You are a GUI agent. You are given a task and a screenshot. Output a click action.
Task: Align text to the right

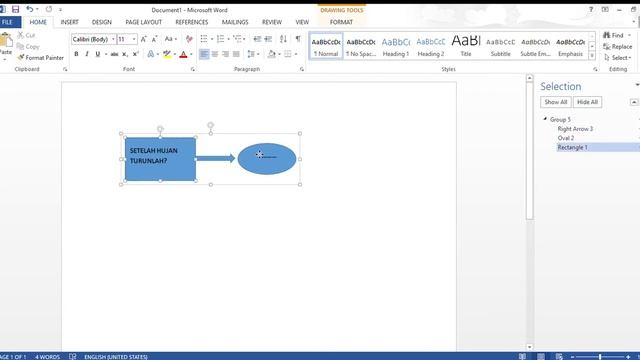(225, 54)
